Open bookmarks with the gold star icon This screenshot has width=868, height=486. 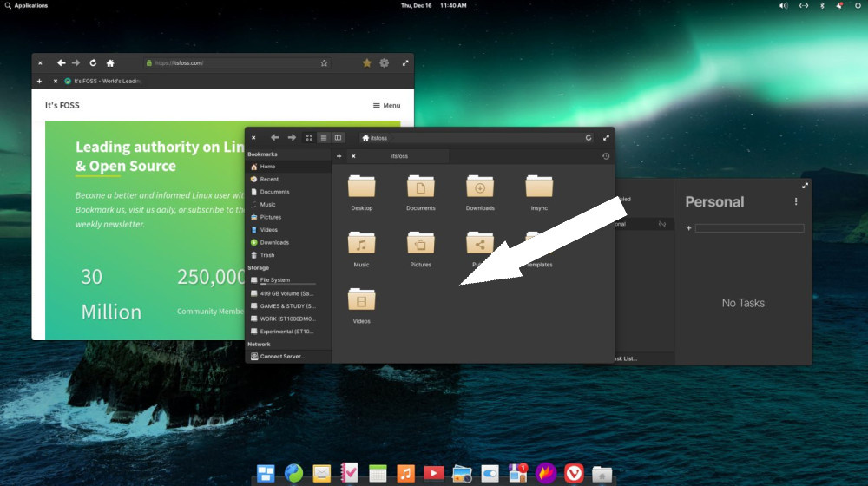coord(366,63)
